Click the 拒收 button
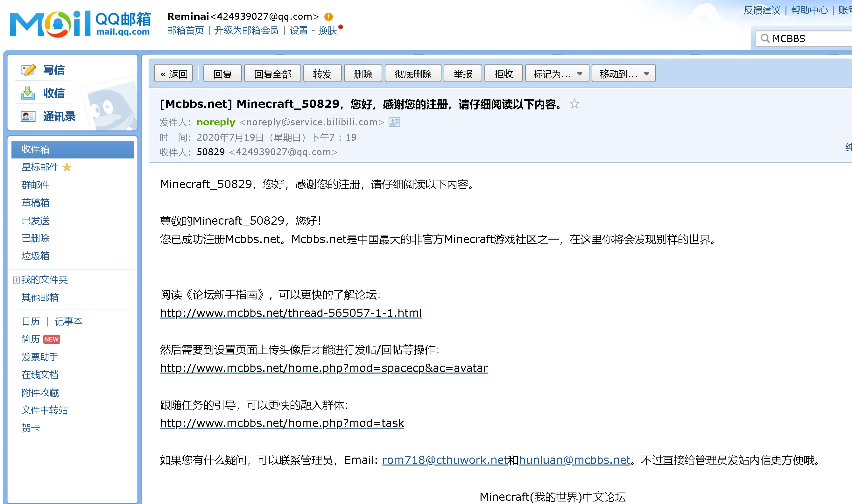This screenshot has width=852, height=504. coord(504,73)
